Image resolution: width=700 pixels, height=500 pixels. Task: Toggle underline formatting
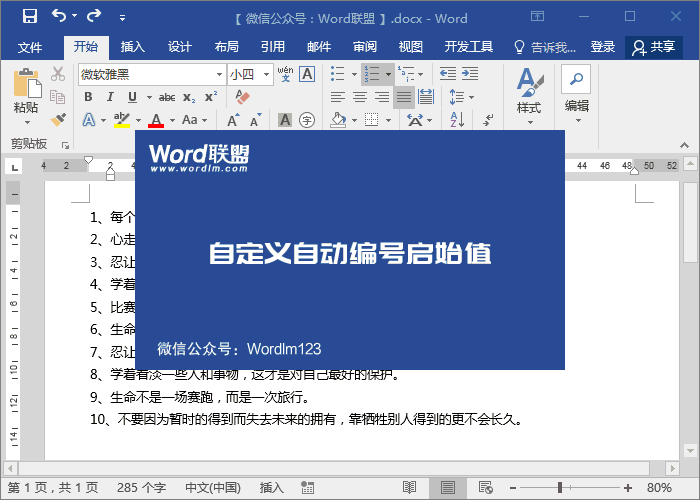pyautogui.click(x=132, y=97)
